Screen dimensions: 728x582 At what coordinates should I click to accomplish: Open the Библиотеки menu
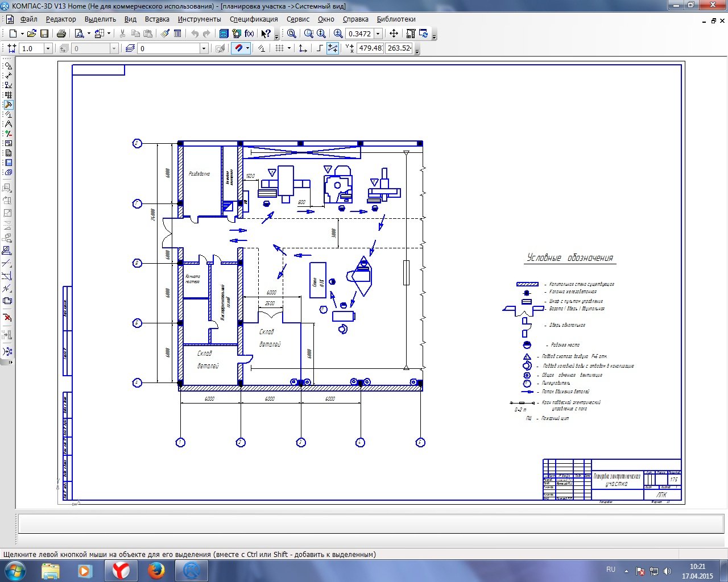(396, 19)
